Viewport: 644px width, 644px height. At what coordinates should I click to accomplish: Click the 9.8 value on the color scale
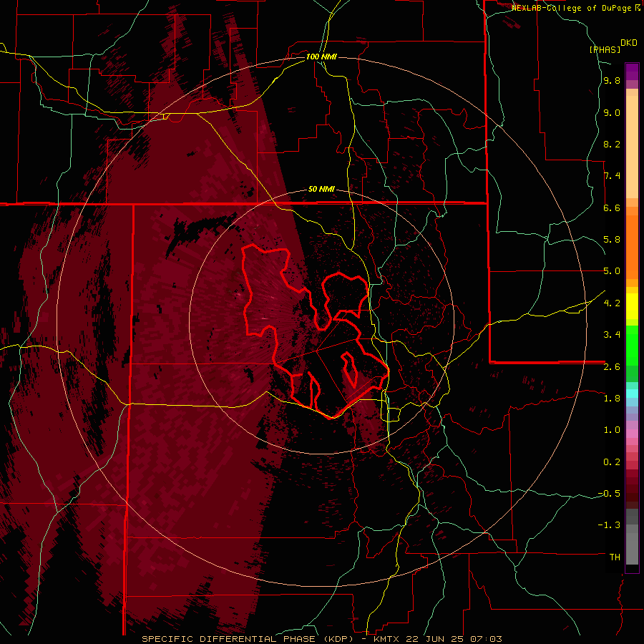coord(612,81)
